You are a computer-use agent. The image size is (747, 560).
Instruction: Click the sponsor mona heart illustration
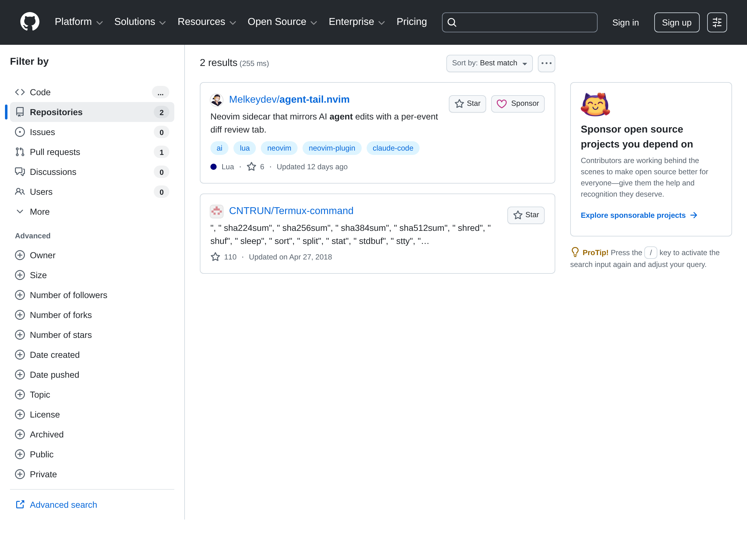click(595, 104)
